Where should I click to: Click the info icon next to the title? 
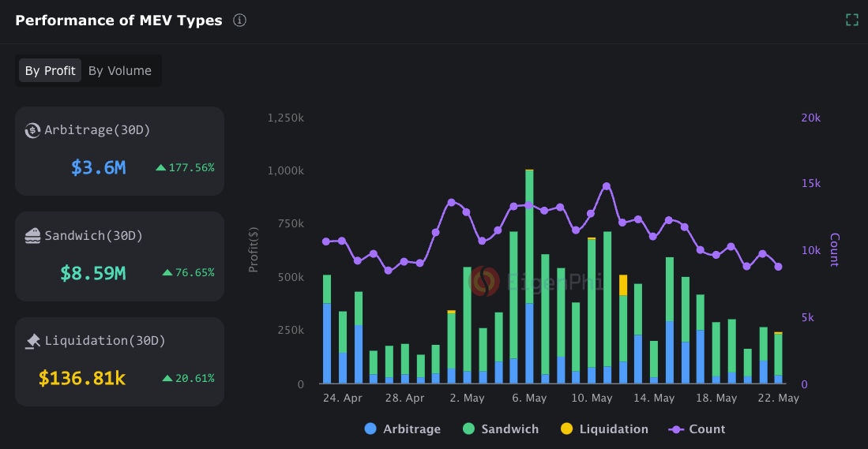[x=240, y=21]
